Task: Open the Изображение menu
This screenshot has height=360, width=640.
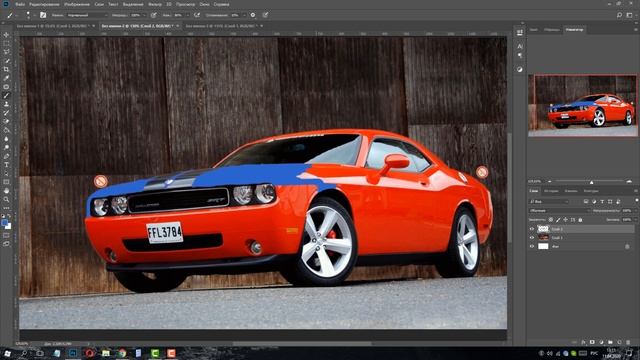Action: coord(77,4)
